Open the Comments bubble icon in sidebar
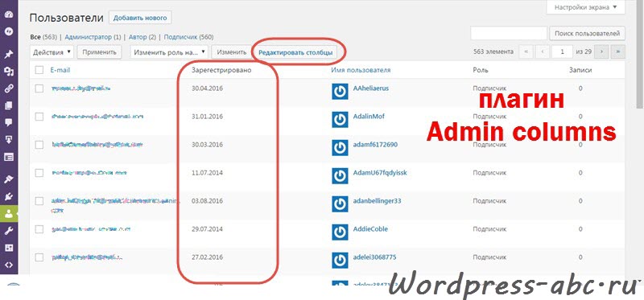644x300 pixels. point(9,122)
